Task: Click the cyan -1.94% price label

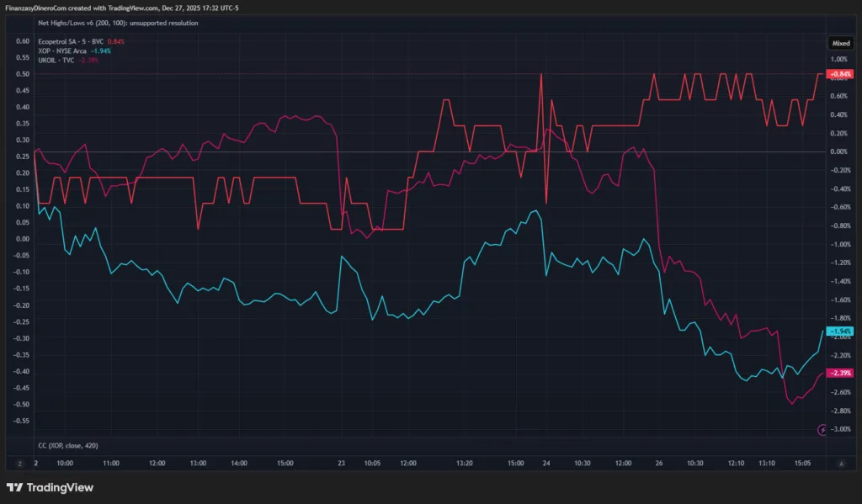Action: click(840, 332)
